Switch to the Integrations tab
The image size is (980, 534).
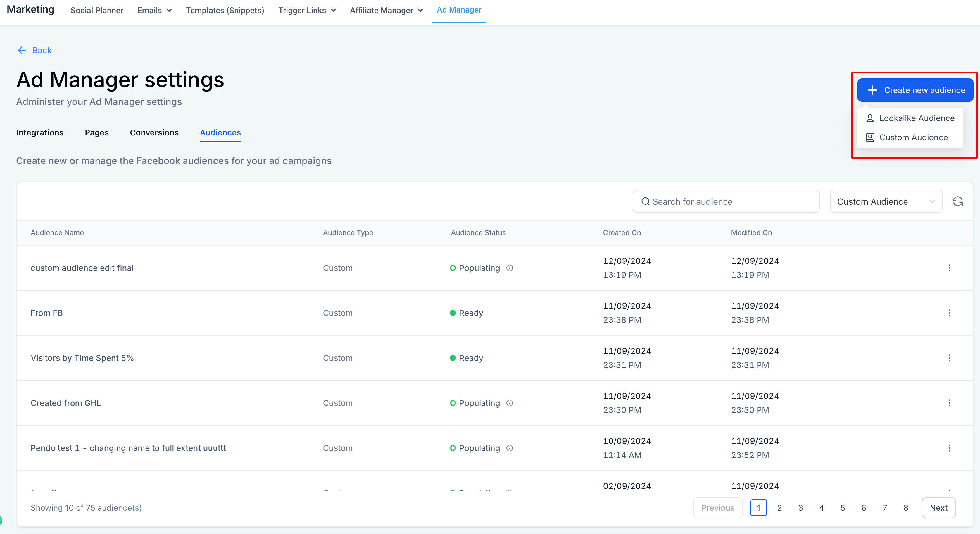(39, 132)
